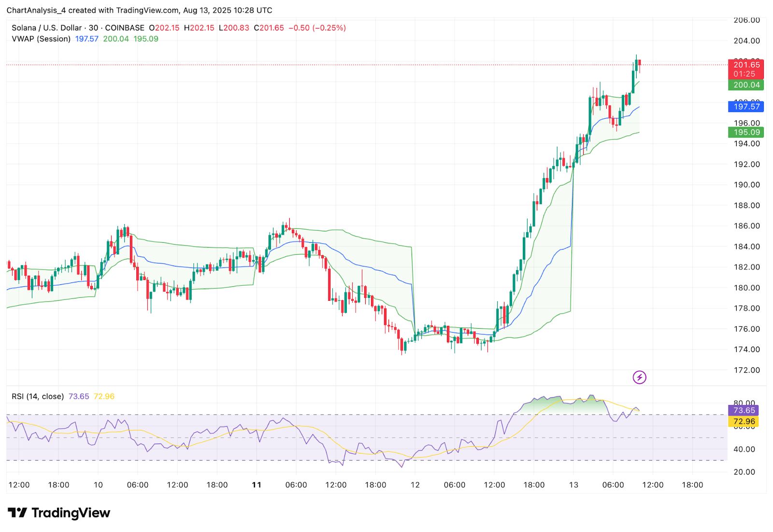Select the yellow RSI average tag 72.96
Image resolution: width=773 pixels, height=532 pixels.
(x=744, y=421)
